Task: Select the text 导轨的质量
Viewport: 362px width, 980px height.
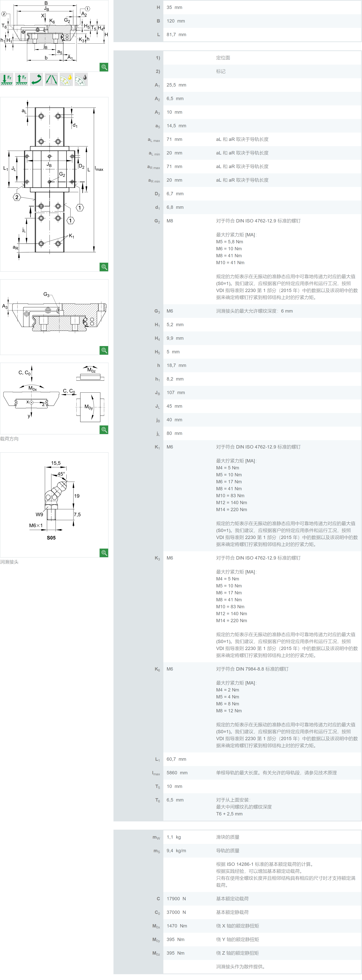Action: tap(228, 851)
